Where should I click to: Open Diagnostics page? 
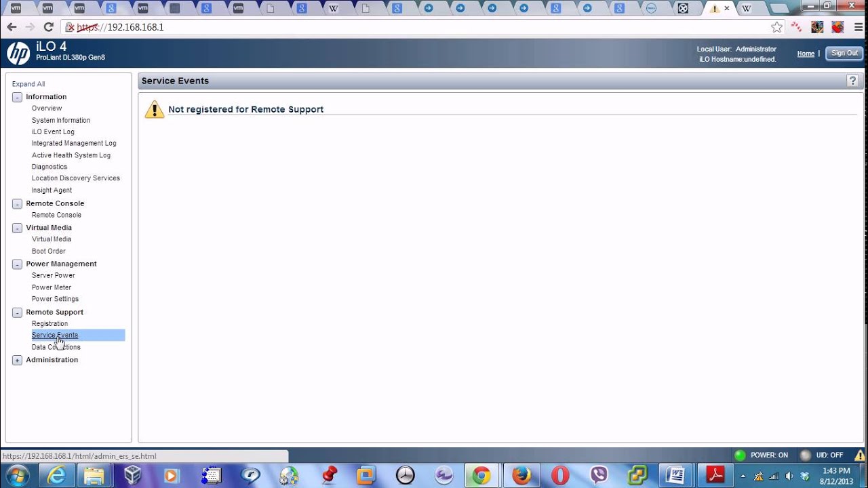coord(50,167)
